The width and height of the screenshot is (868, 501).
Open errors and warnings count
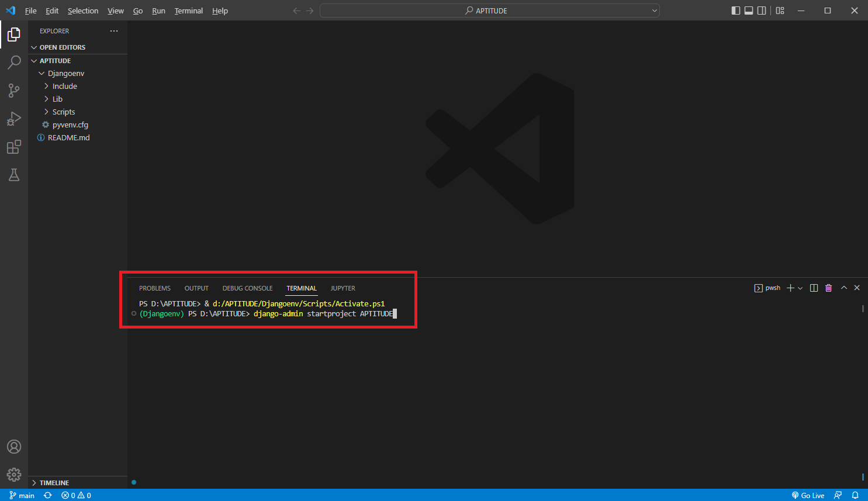tap(76, 495)
